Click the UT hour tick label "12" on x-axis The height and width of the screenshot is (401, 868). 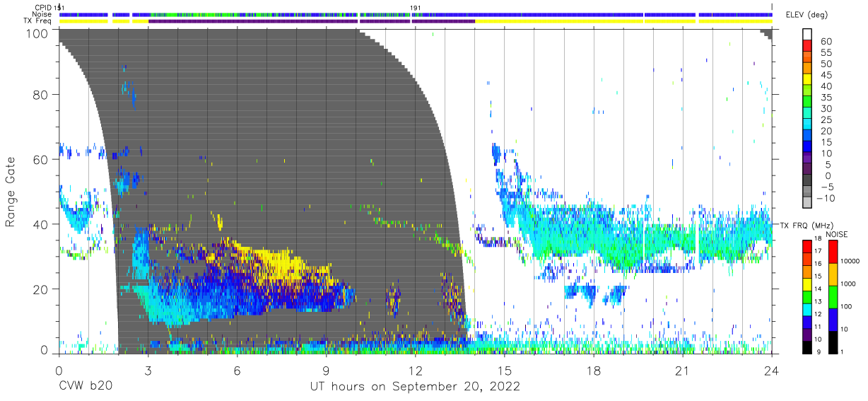416,371
